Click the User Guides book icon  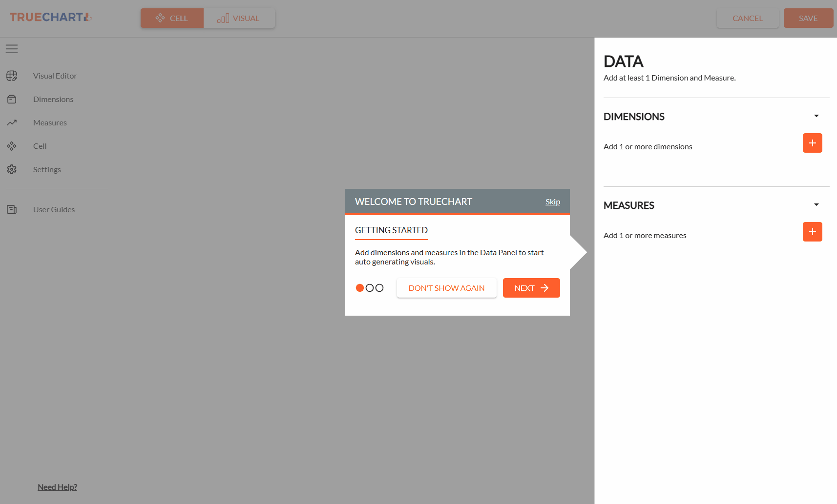click(12, 209)
